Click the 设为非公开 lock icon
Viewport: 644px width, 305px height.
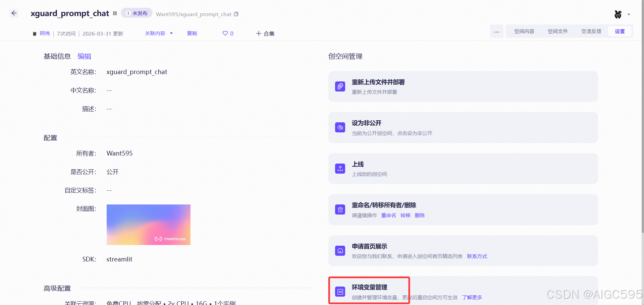coord(340,127)
